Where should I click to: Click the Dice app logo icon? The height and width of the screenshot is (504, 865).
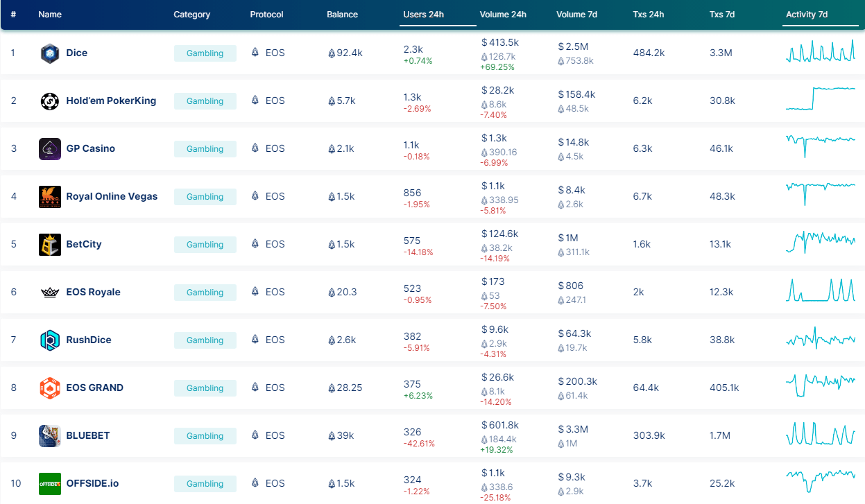(50, 53)
